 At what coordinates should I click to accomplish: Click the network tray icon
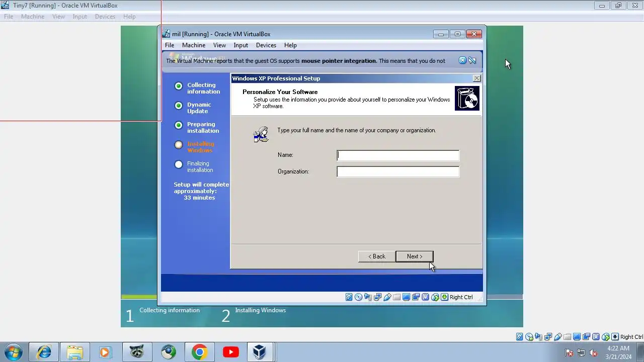pyautogui.click(x=581, y=352)
